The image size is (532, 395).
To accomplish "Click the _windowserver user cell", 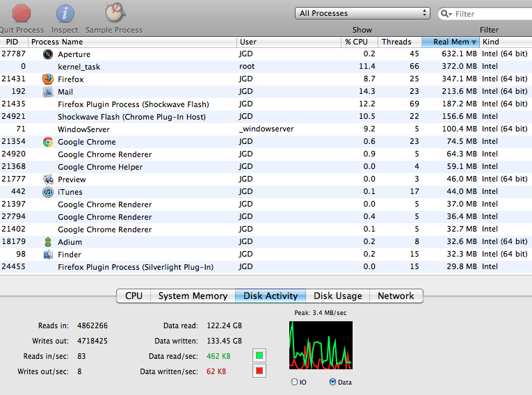I will click(x=266, y=129).
